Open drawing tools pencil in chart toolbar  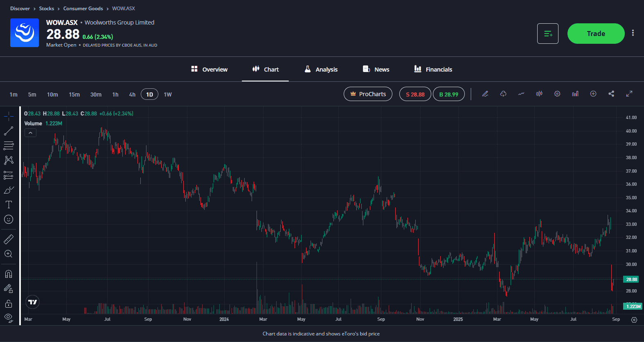pos(485,94)
